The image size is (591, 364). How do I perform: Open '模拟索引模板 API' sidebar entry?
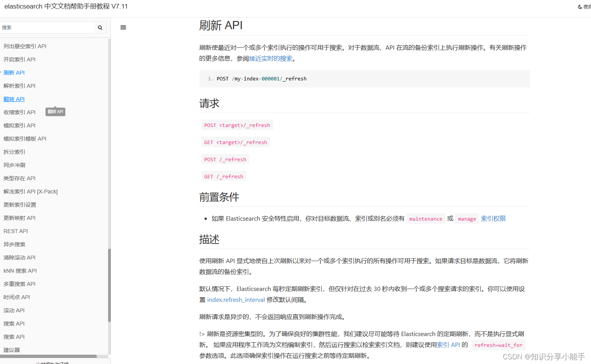25,139
